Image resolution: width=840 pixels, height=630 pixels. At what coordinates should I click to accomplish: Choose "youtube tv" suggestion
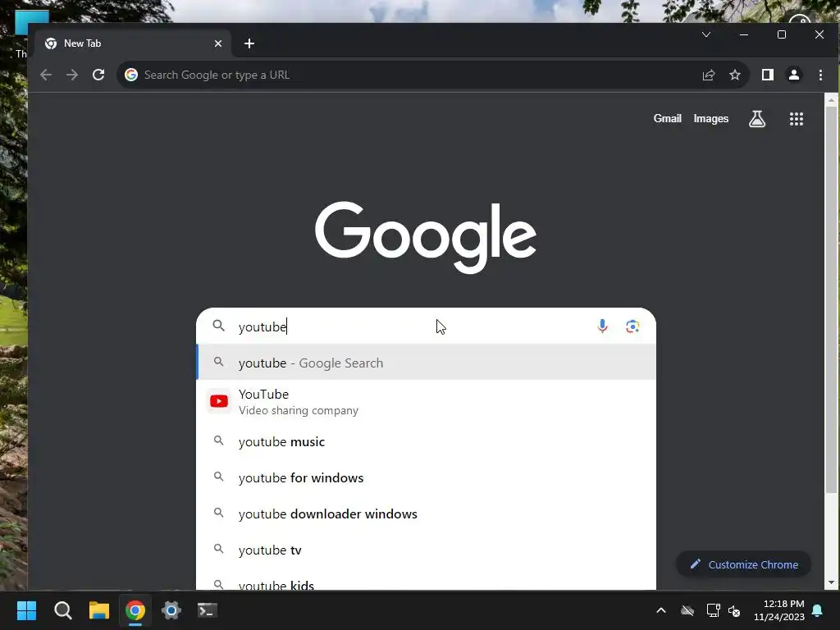427,550
